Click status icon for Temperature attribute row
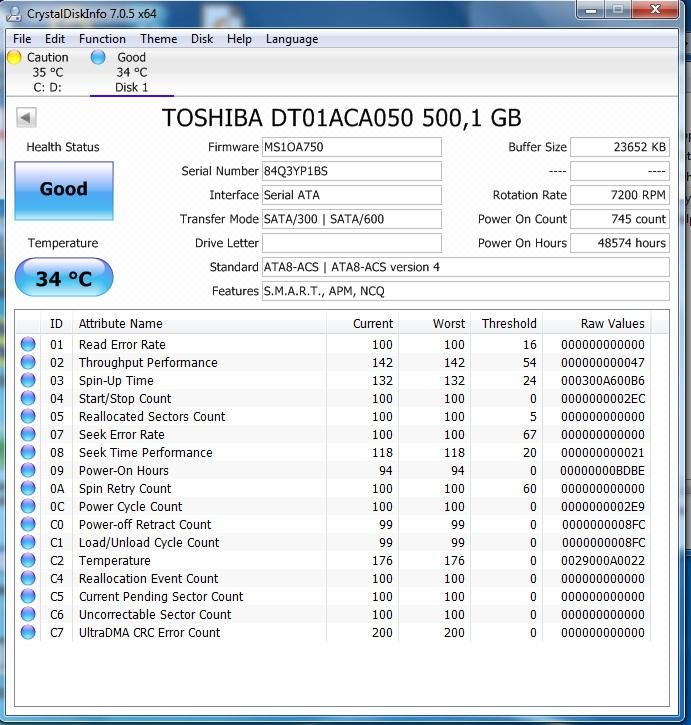Viewport: 691px width, 725px height. 28,560
